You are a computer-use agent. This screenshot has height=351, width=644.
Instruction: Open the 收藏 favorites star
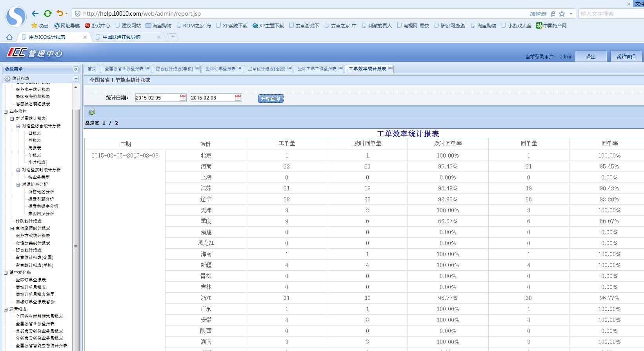coord(40,25)
